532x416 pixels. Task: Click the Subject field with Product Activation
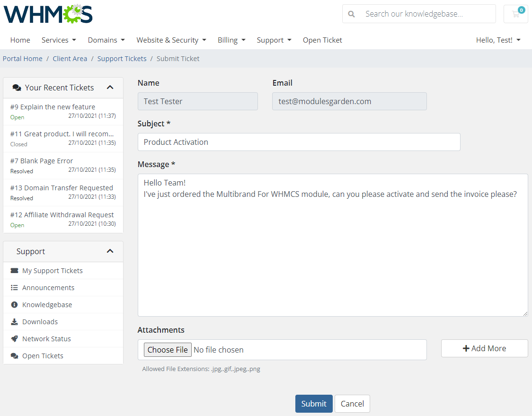(x=299, y=142)
